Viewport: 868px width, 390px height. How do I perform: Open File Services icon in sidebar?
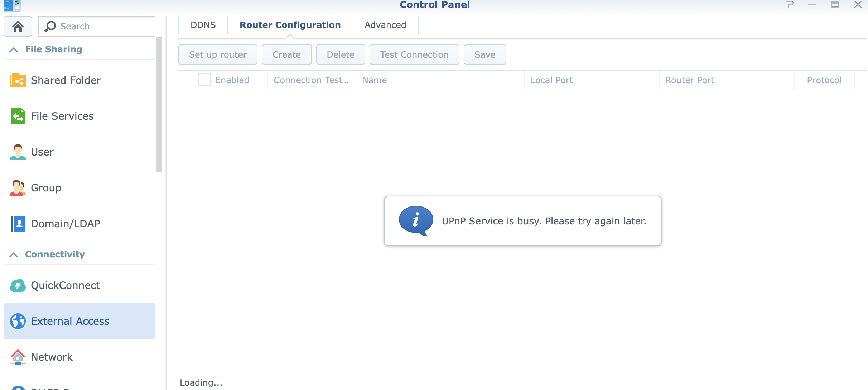coord(18,116)
